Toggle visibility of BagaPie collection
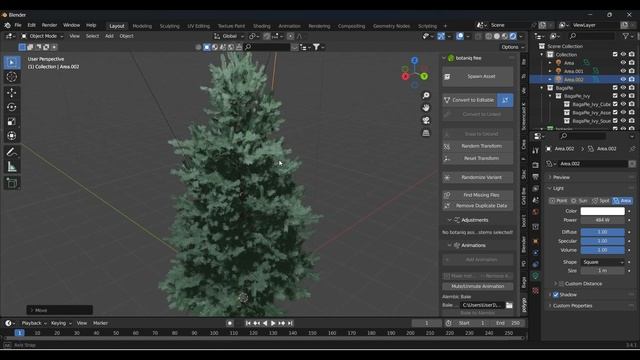 (623, 88)
